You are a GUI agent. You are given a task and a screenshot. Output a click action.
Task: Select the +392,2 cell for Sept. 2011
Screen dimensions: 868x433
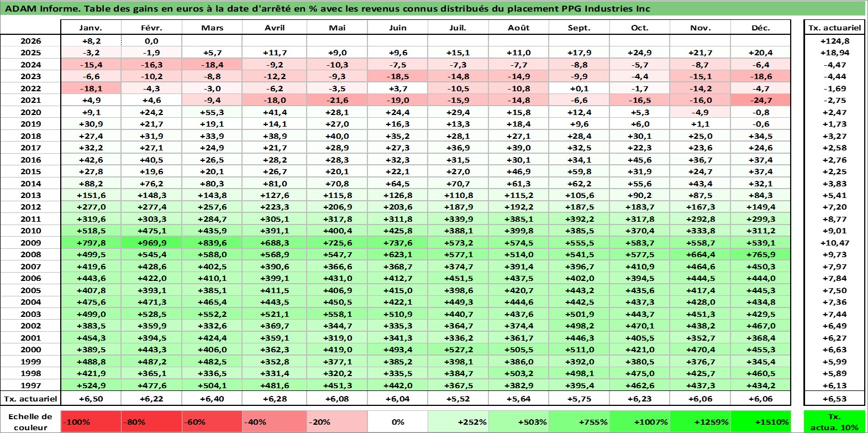point(579,219)
